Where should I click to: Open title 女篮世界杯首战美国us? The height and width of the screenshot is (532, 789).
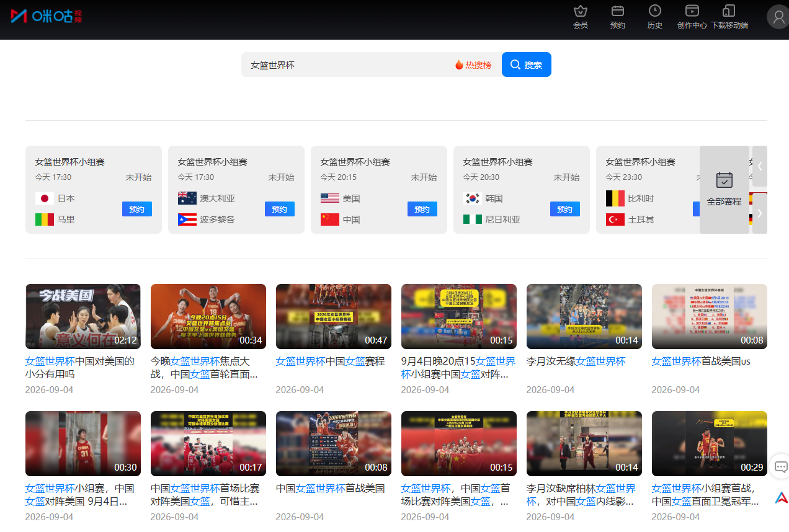(701, 361)
